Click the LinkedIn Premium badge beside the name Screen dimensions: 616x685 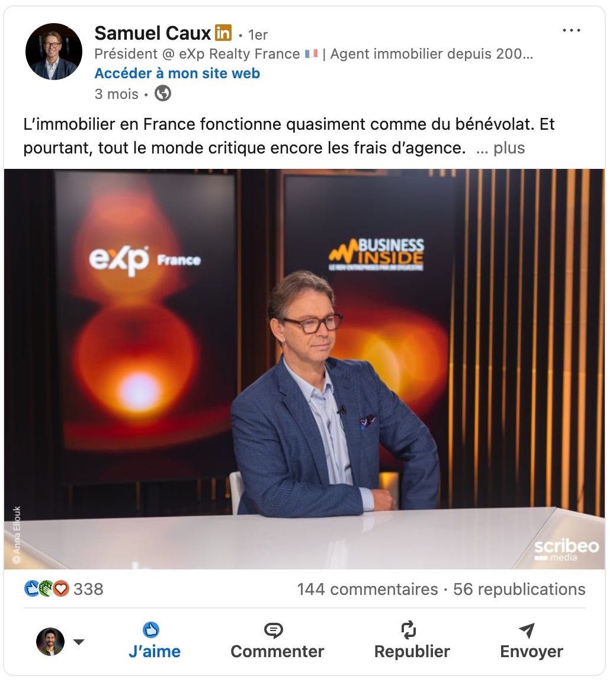click(x=223, y=33)
